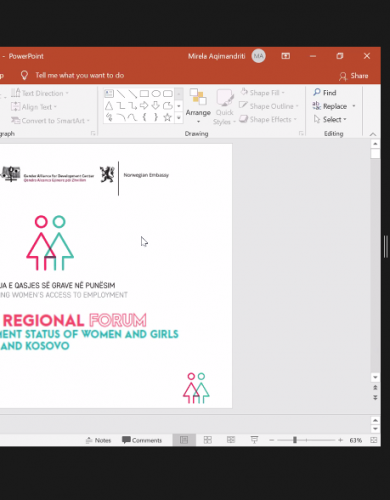Pick the second Line shape in gallery
This screenshot has width=390, height=500.
point(133,94)
